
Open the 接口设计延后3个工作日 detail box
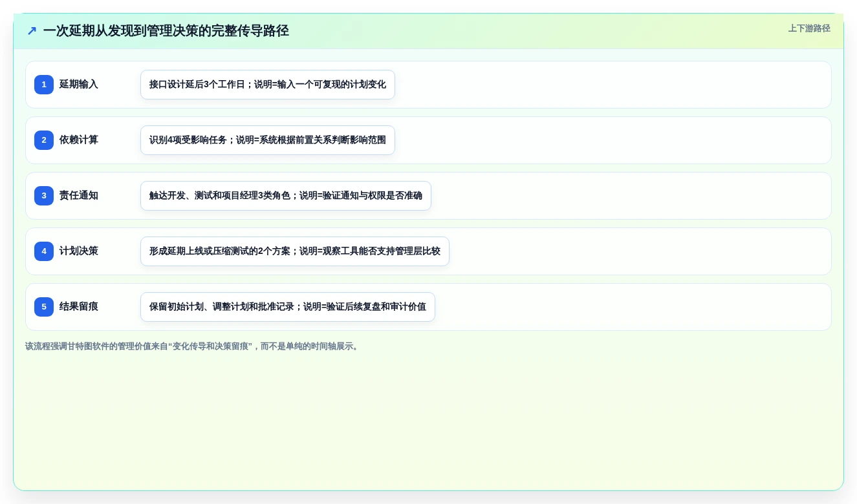click(268, 85)
